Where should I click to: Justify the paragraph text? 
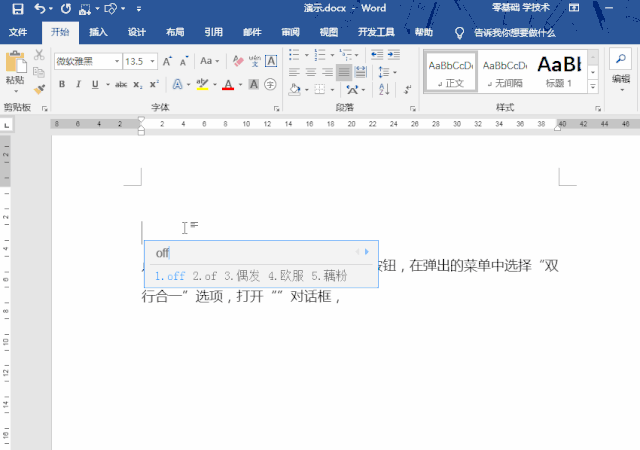pos(344,72)
